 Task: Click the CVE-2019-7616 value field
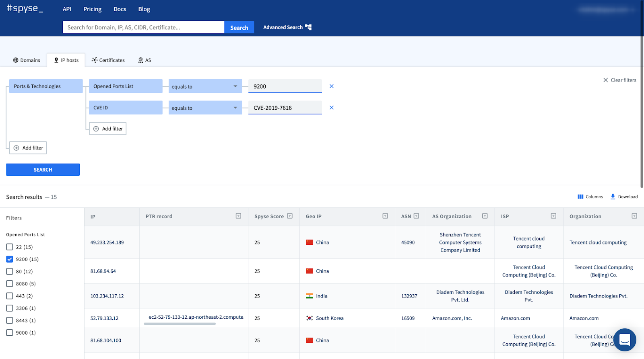click(x=285, y=108)
